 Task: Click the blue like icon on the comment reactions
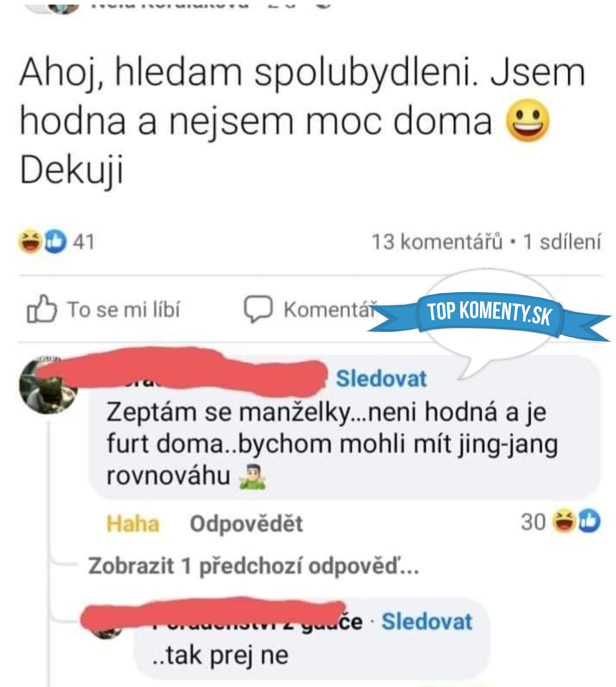[589, 521]
